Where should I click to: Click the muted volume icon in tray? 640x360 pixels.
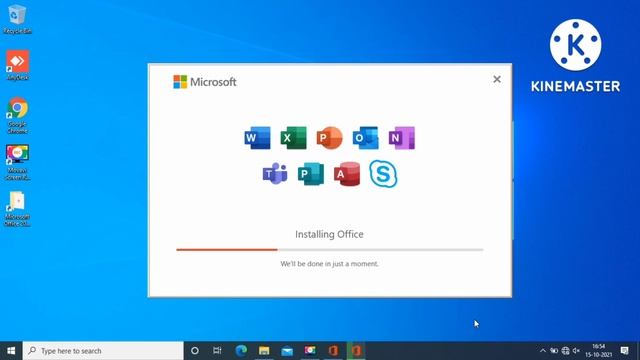point(576,351)
